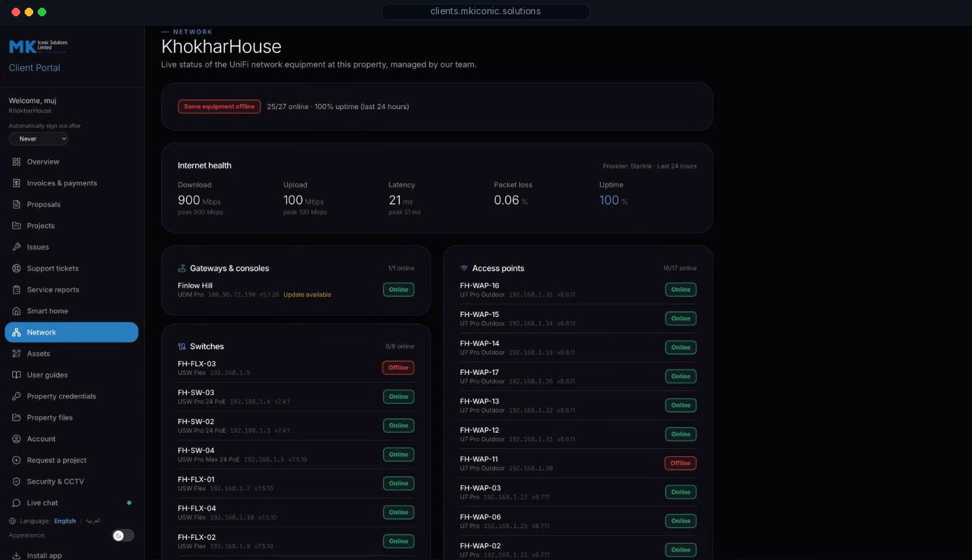Select the FH-FLX-04 switch name
Screen dimensions: 972x560
click(197, 509)
